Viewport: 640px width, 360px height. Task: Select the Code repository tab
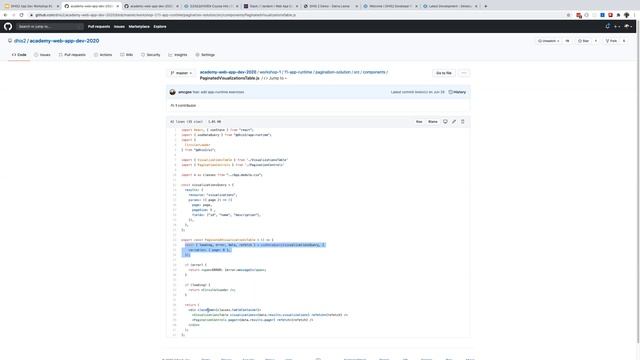coord(19,55)
